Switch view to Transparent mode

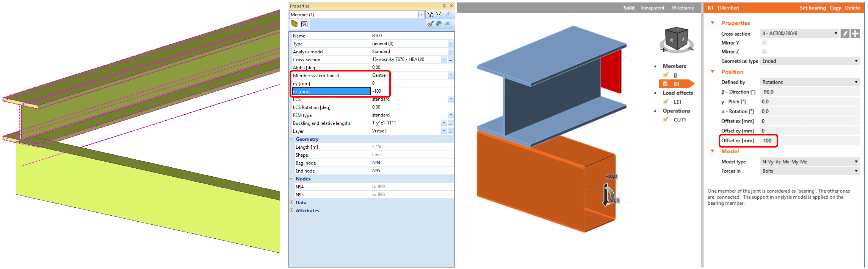[652, 8]
